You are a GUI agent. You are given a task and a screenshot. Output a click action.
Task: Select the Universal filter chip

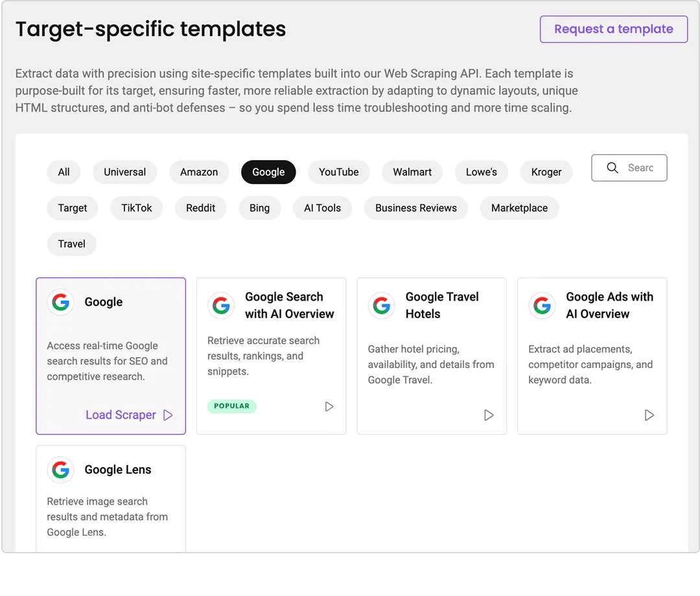click(125, 172)
